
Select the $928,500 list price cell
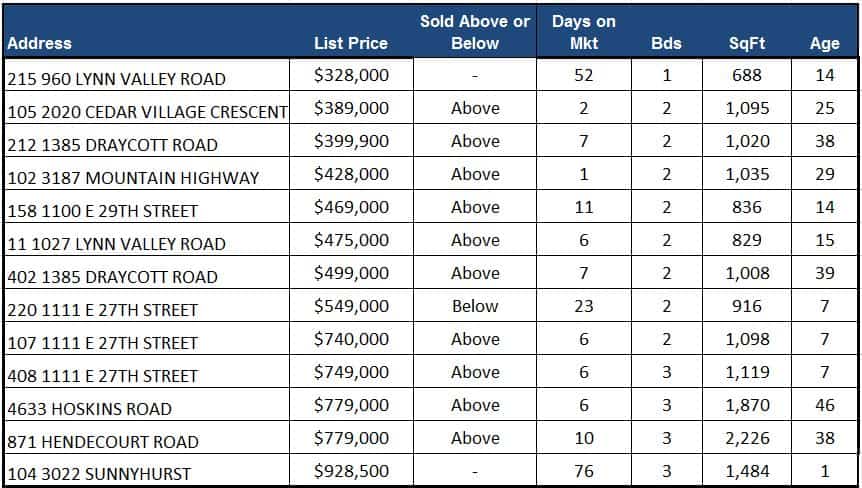click(351, 472)
